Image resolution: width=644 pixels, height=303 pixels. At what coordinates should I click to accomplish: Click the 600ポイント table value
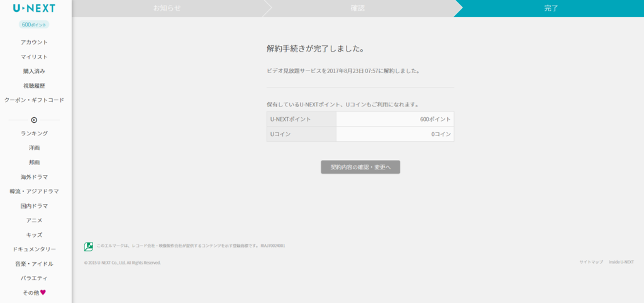coord(435,119)
